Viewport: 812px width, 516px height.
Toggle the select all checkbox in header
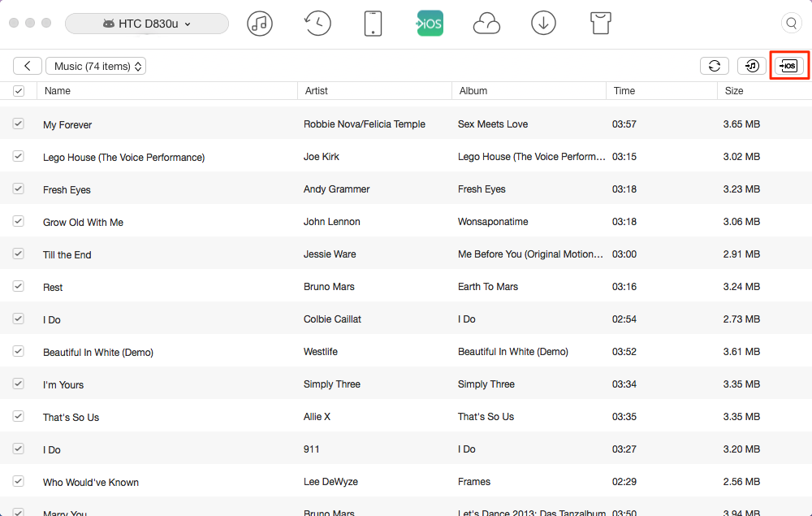[x=19, y=91]
